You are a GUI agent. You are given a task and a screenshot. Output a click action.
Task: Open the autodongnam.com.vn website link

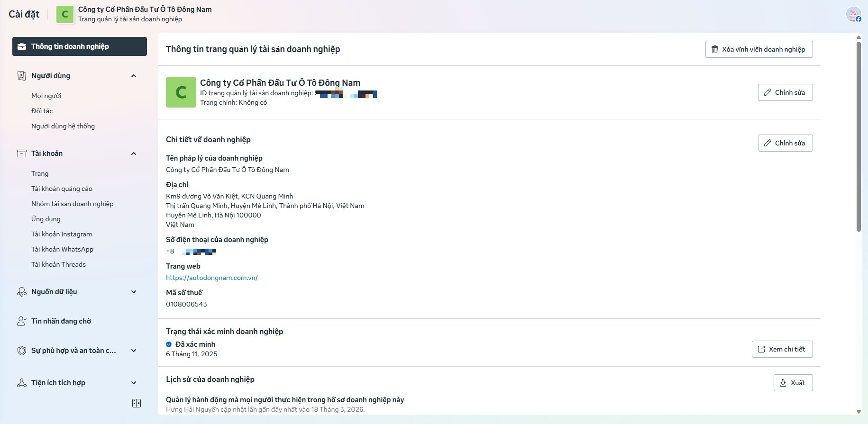[212, 278]
